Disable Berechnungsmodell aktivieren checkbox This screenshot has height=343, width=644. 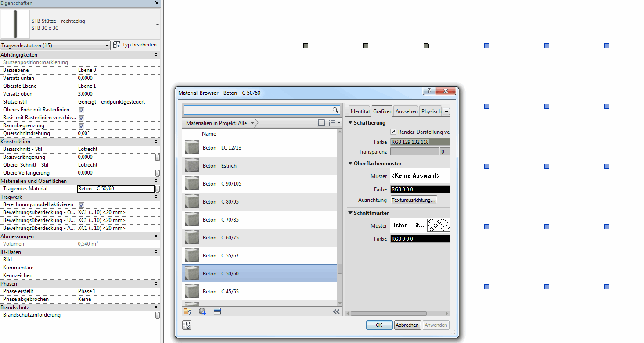[x=81, y=205]
